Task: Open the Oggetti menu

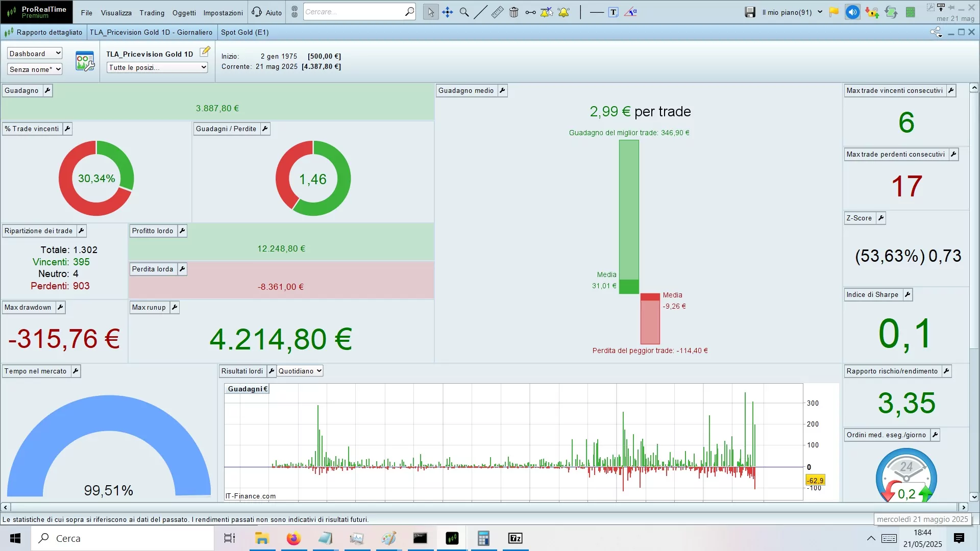Action: pos(184,13)
